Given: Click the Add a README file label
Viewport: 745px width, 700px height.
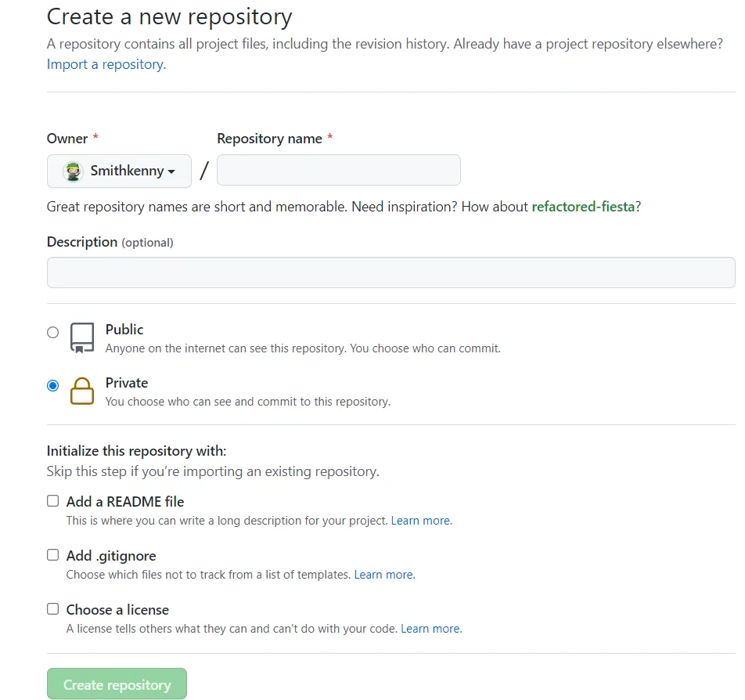Looking at the screenshot, I should [x=125, y=502].
